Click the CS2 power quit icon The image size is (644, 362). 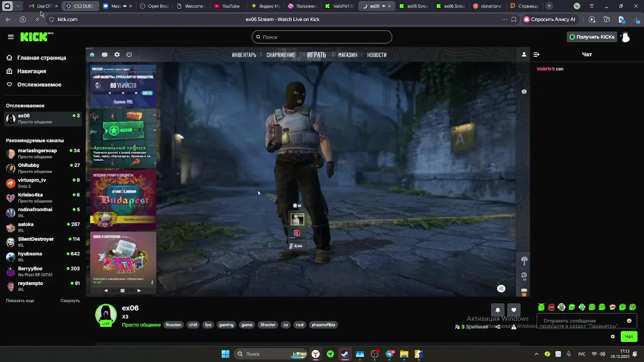[x=129, y=54]
